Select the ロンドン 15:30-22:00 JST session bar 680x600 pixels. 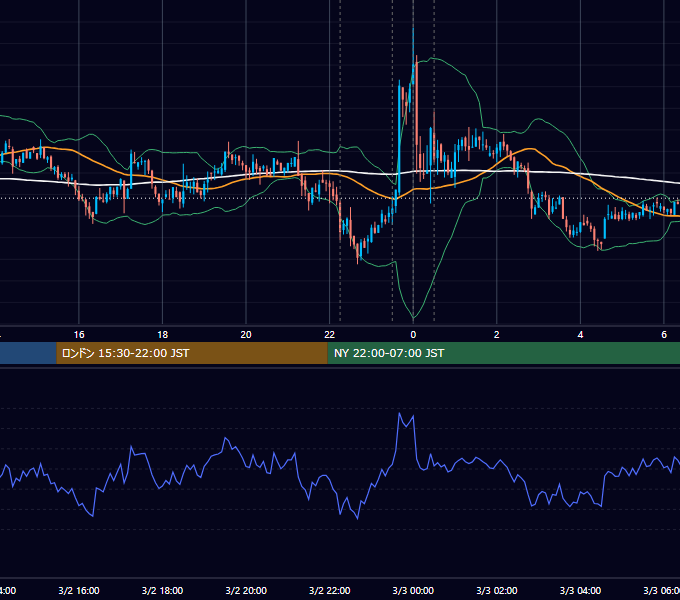[x=192, y=353]
